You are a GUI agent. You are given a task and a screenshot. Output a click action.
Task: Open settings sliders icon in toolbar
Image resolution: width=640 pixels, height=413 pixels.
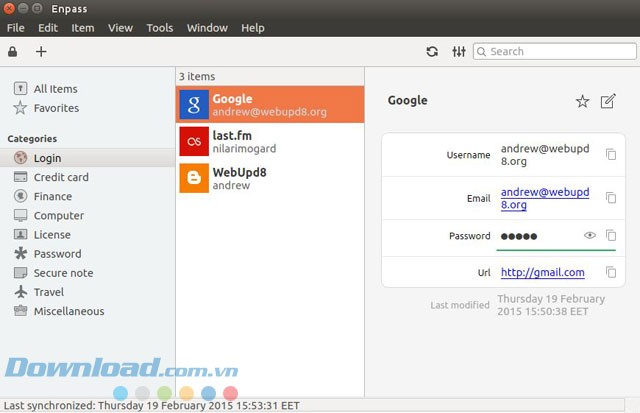click(x=459, y=51)
